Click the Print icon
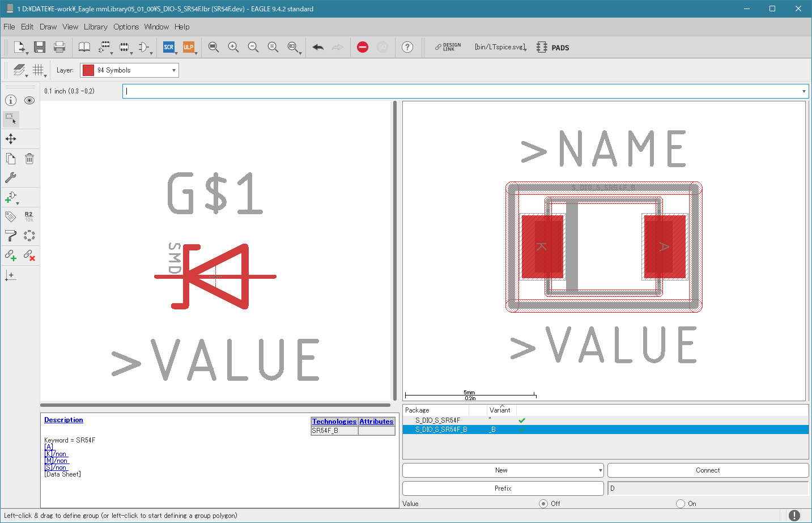Image resolution: width=812 pixels, height=523 pixels. [x=59, y=47]
